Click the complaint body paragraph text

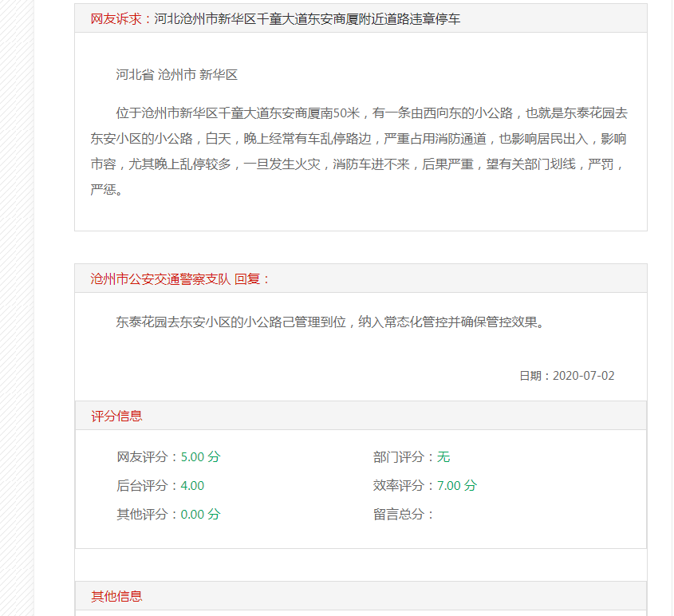[359, 152]
